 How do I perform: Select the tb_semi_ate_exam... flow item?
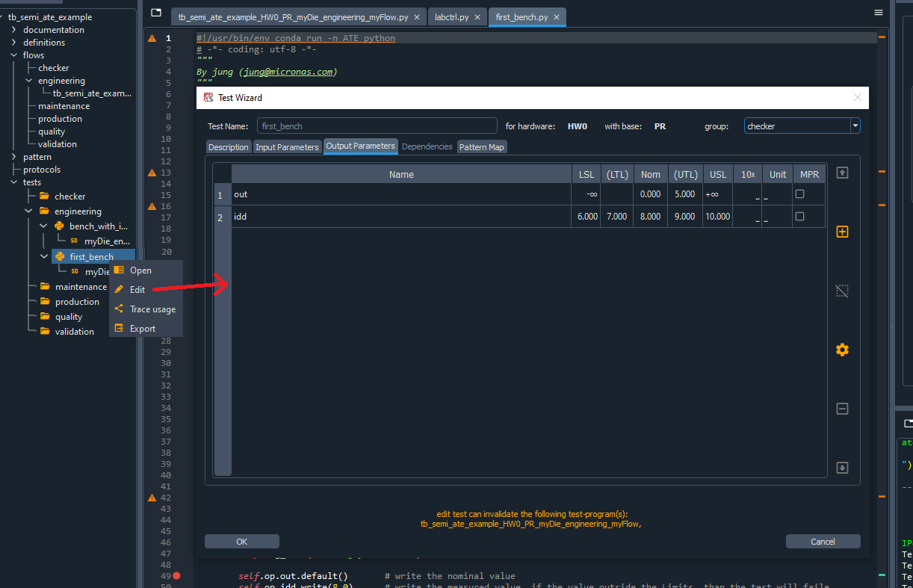point(92,93)
